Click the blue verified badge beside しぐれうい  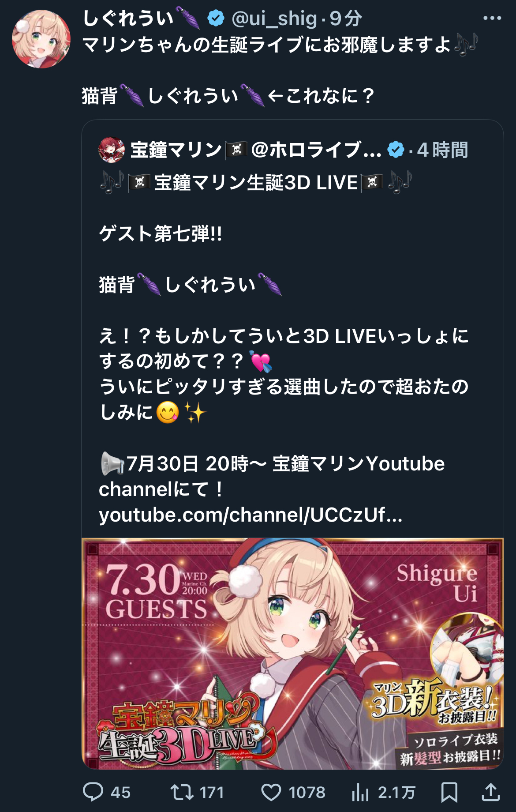[216, 19]
